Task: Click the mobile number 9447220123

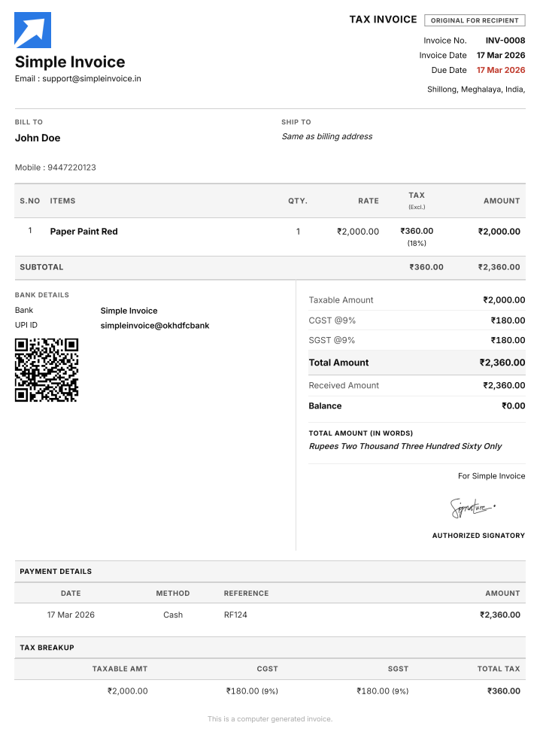Action: pyautogui.click(x=71, y=168)
